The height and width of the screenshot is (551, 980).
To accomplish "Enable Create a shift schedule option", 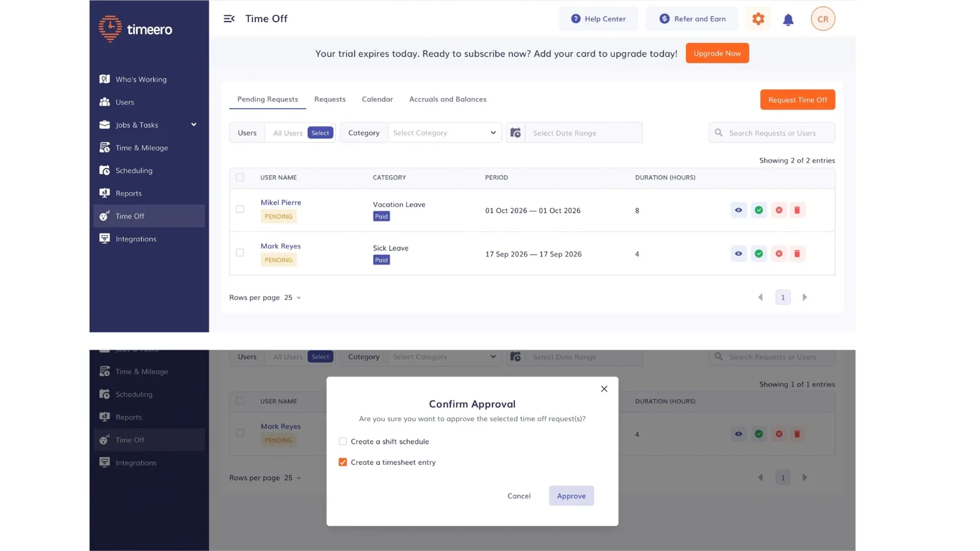I will tap(343, 441).
